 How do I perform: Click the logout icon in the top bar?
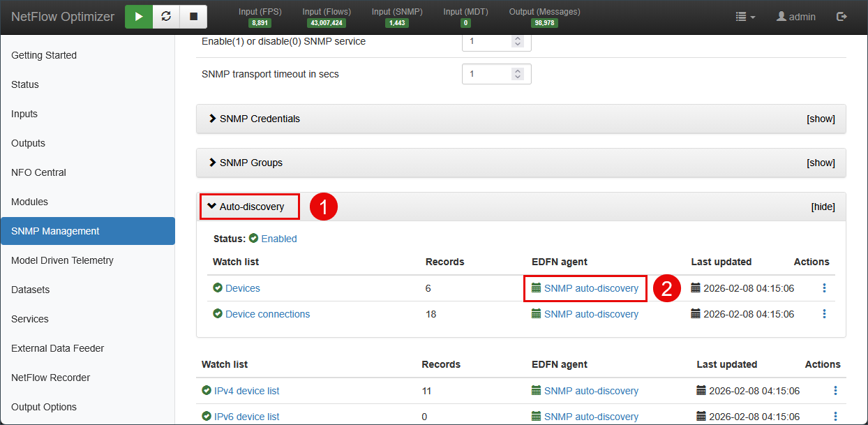point(841,17)
